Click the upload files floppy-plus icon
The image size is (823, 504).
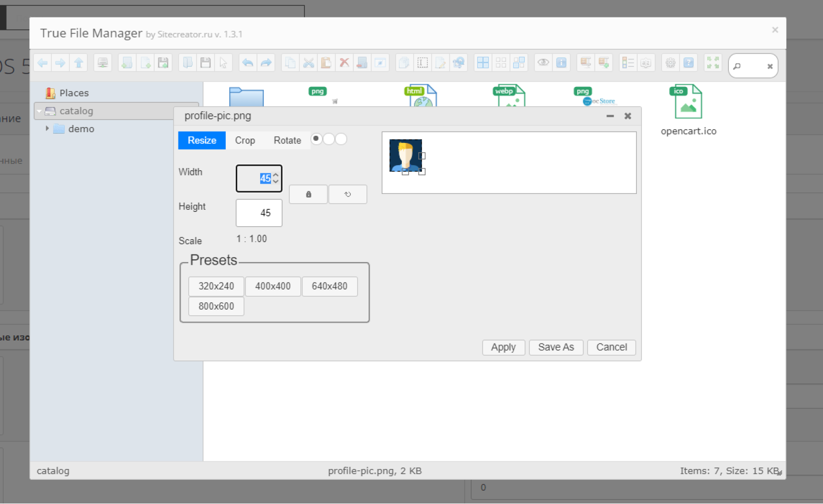click(164, 63)
